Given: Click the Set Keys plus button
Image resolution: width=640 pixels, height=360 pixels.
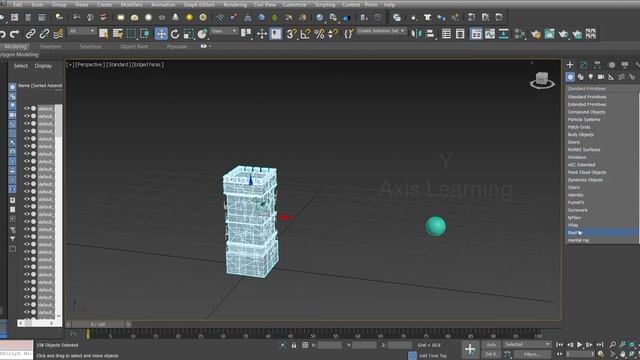Looking at the screenshot, I should point(470,349).
